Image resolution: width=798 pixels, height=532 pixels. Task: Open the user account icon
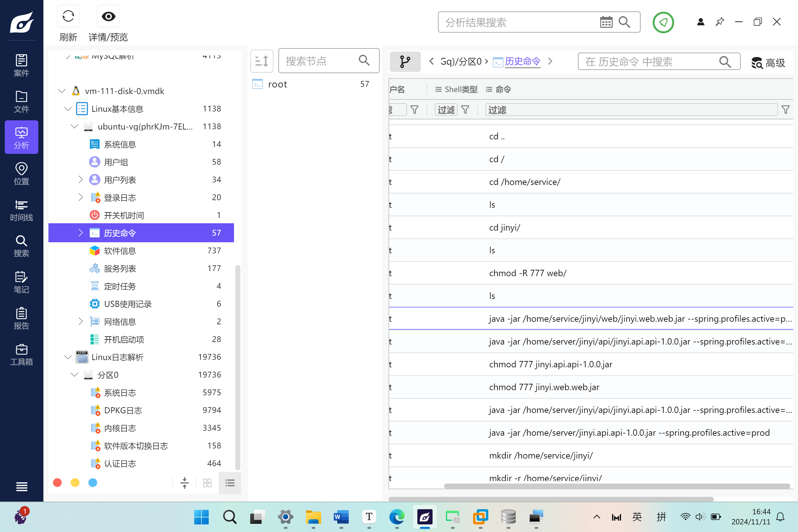coord(700,22)
